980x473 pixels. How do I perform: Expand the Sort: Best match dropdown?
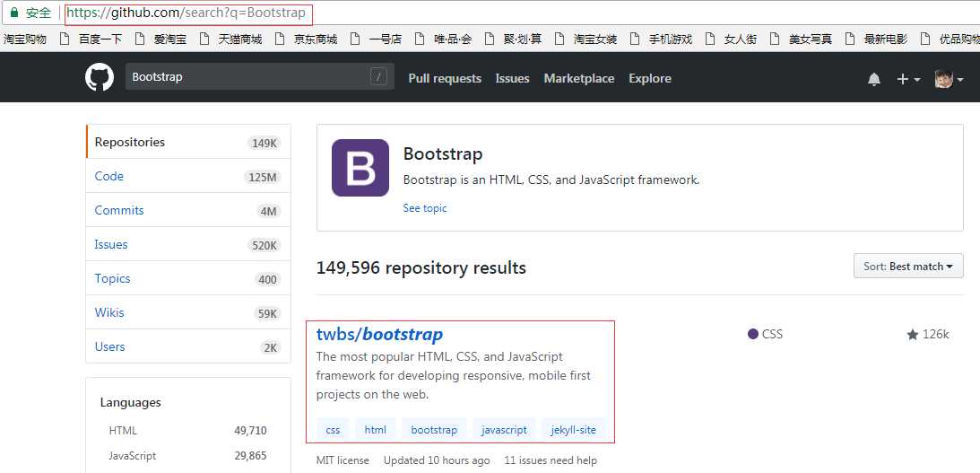click(x=908, y=267)
